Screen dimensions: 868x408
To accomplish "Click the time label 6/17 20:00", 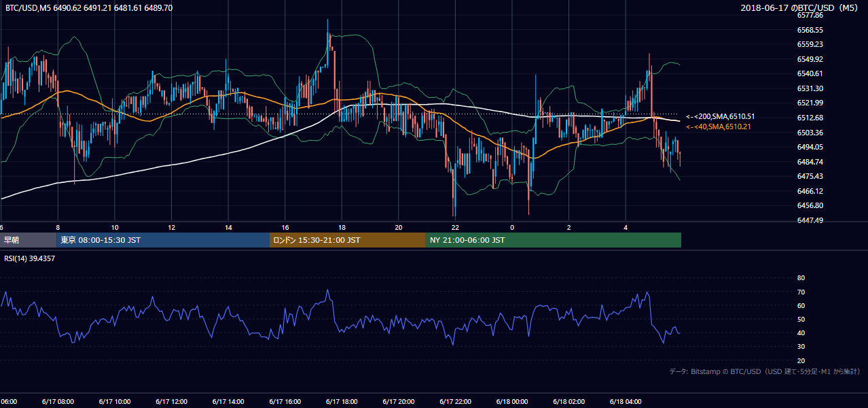I will [x=398, y=402].
